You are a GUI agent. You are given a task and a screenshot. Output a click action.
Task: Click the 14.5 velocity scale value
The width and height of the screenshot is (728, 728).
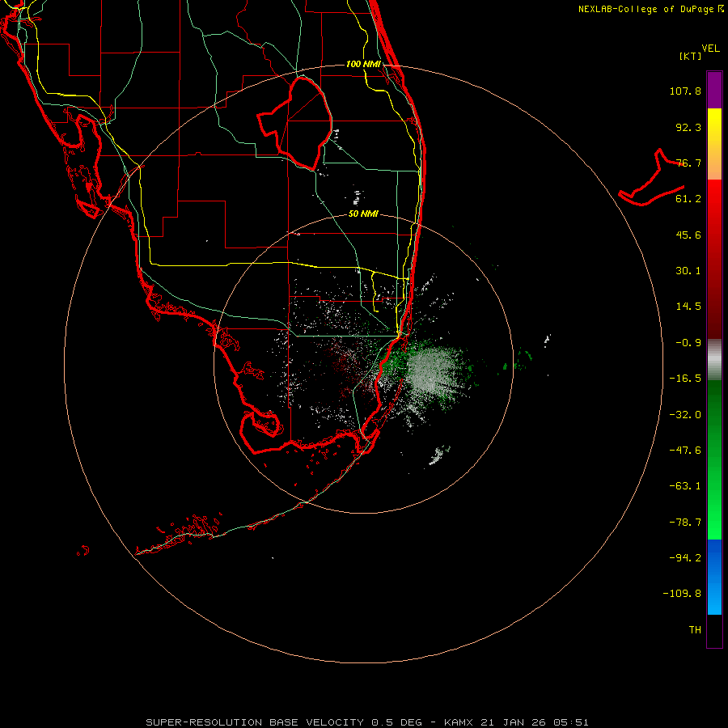pyautogui.click(x=688, y=307)
